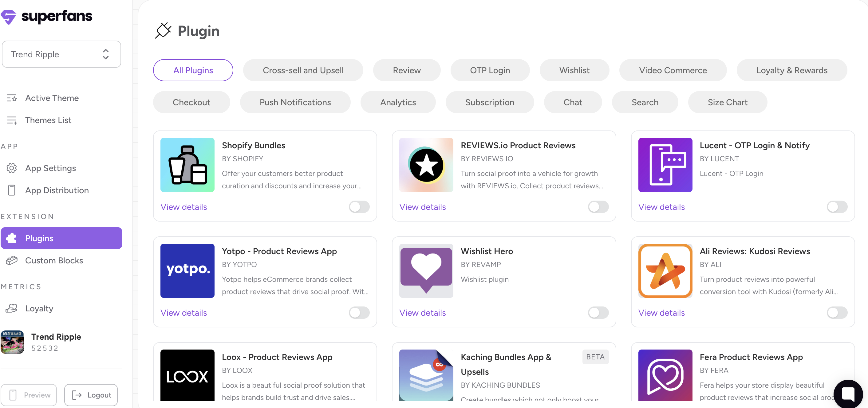Image resolution: width=868 pixels, height=408 pixels.
Task: Click the Logout button
Action: click(x=91, y=394)
